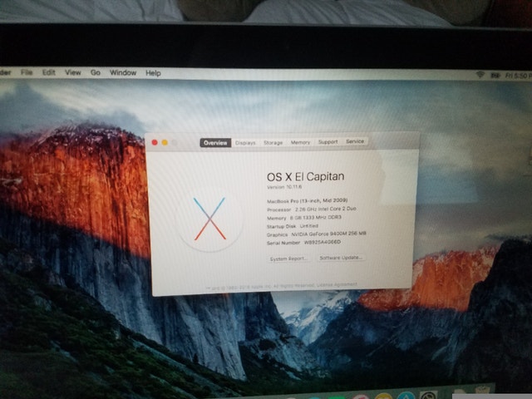Open the View menu

pos(73,72)
